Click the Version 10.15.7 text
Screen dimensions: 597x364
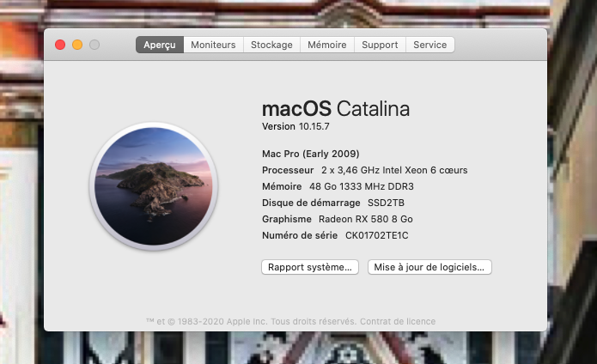point(295,126)
